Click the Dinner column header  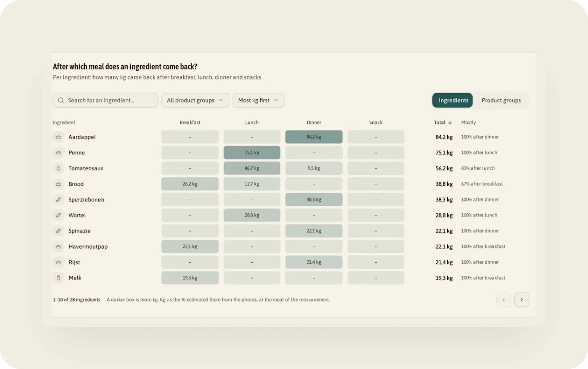pyautogui.click(x=314, y=122)
